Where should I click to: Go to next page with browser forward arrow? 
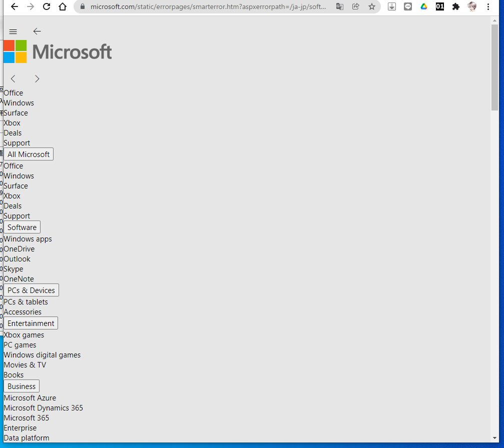coord(31,6)
